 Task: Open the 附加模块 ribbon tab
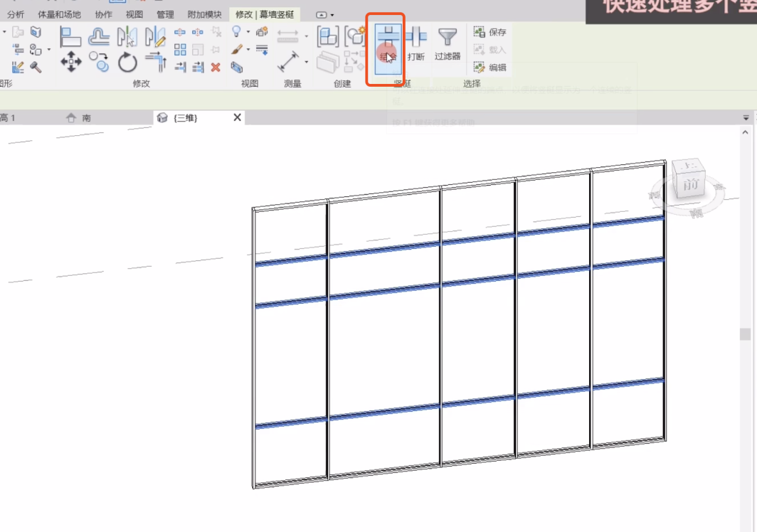205,14
